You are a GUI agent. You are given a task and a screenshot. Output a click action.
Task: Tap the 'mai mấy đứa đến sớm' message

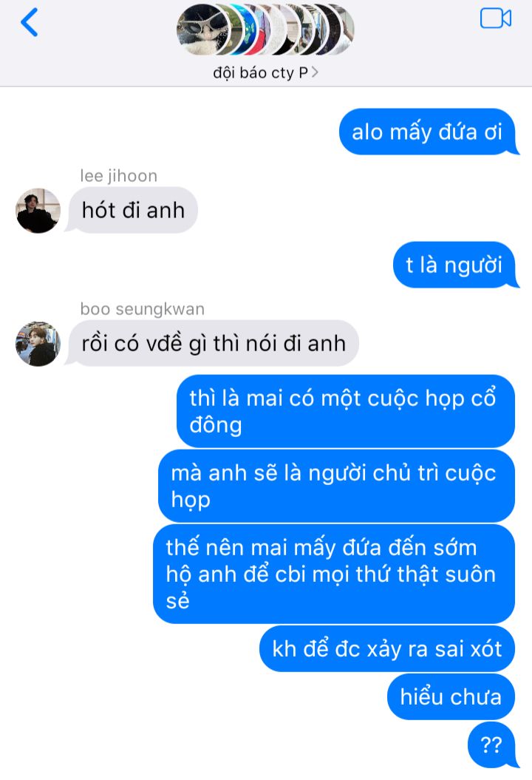click(334, 574)
